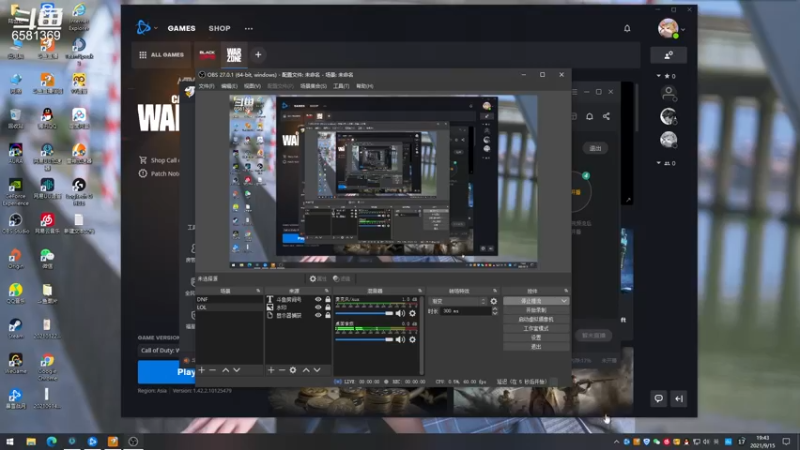Screen dimensions: 800x450
Task: Open Battle.net more options ellipsis
Action: point(248,29)
